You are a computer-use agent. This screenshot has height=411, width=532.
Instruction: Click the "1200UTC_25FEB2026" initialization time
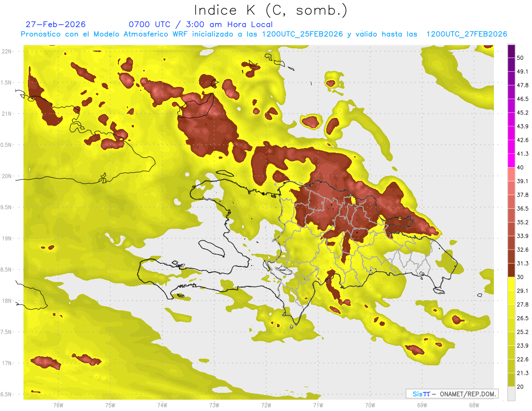pos(302,34)
